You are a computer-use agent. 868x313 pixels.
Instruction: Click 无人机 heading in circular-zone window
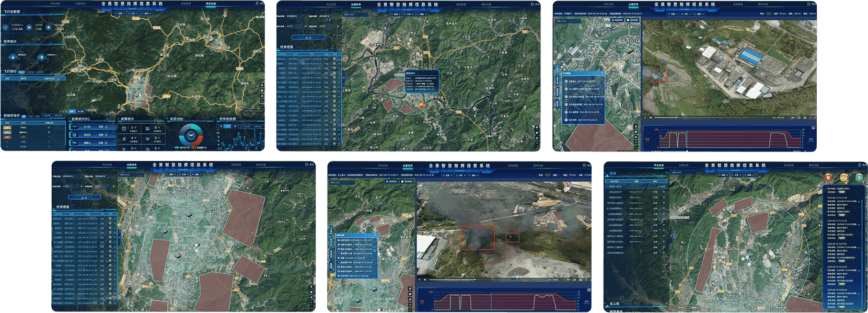pyautogui.click(x=615, y=304)
